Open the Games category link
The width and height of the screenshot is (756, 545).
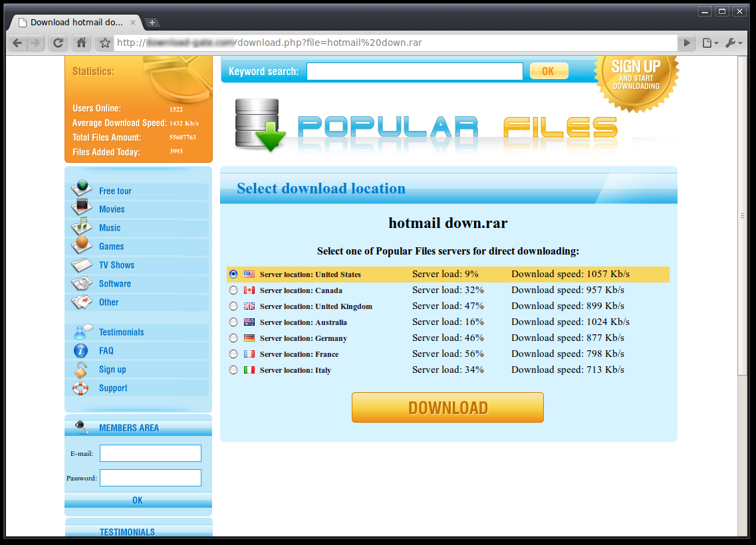point(112,246)
